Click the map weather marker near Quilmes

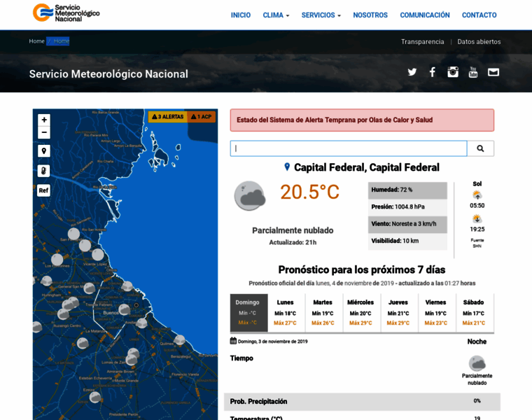[x=179, y=339]
